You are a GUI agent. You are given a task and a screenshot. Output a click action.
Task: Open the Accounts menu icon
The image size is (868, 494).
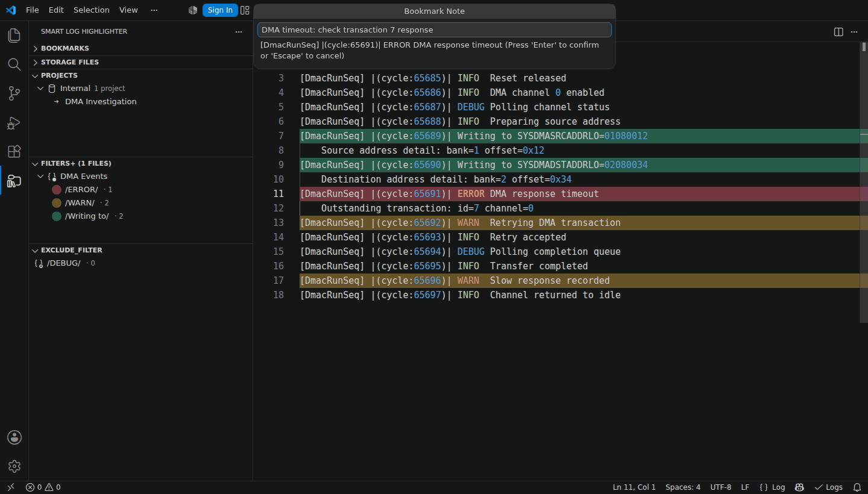[x=14, y=437]
